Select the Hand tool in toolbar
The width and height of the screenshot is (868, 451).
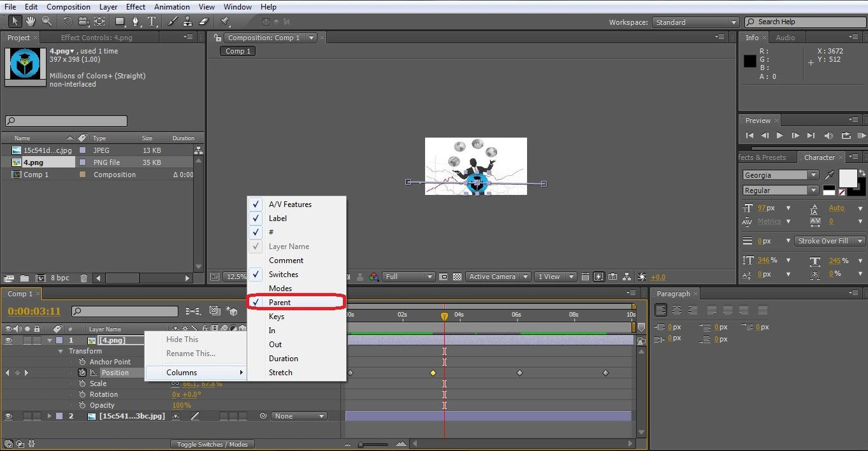(31, 22)
